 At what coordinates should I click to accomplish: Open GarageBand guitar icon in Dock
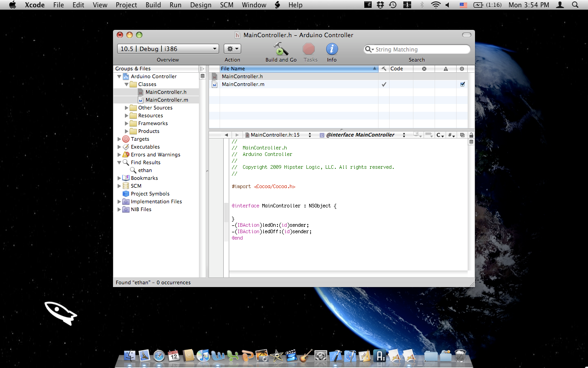[x=306, y=356]
